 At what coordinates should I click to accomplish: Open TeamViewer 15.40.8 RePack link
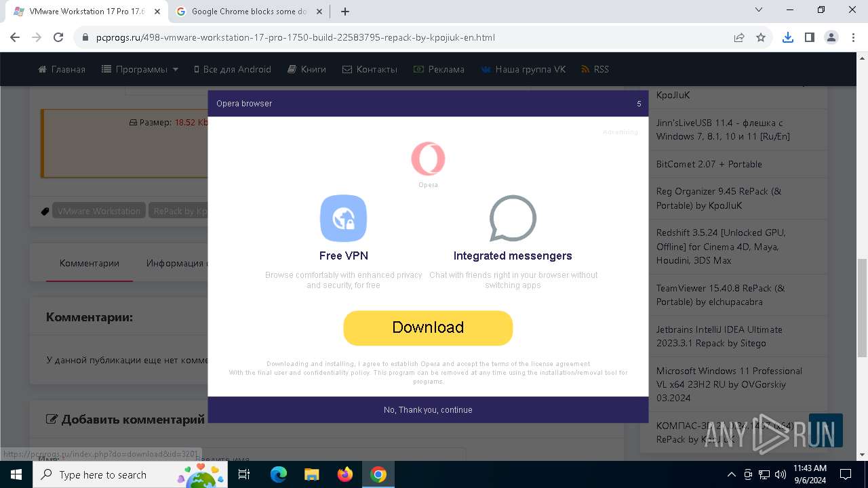pyautogui.click(x=720, y=295)
